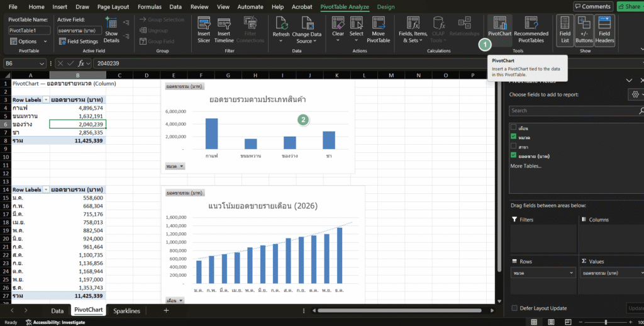644x326 pixels.
Task: Switch to the Insert ribbon tab
Action: [x=60, y=6]
